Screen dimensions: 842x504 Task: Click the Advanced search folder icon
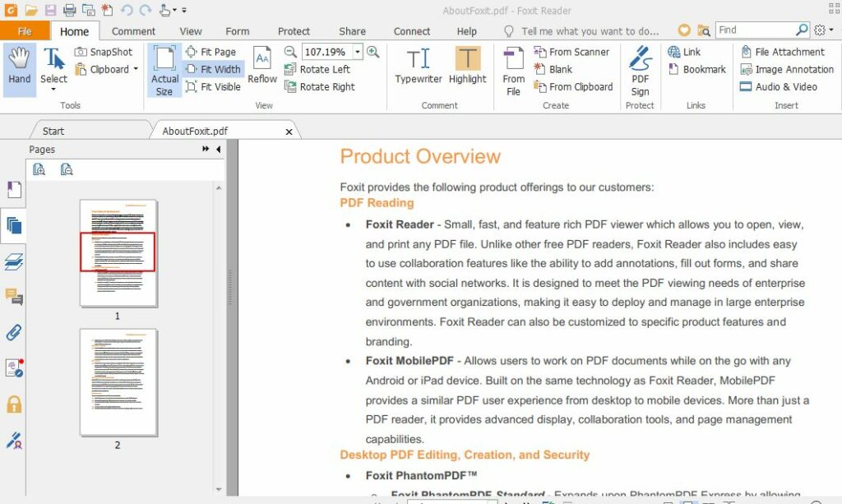tap(704, 30)
